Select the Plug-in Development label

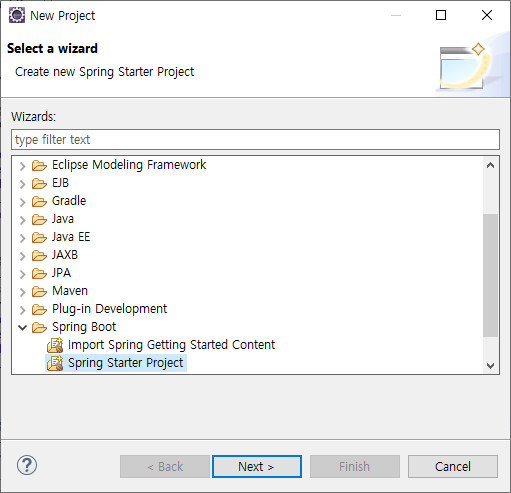[110, 309]
